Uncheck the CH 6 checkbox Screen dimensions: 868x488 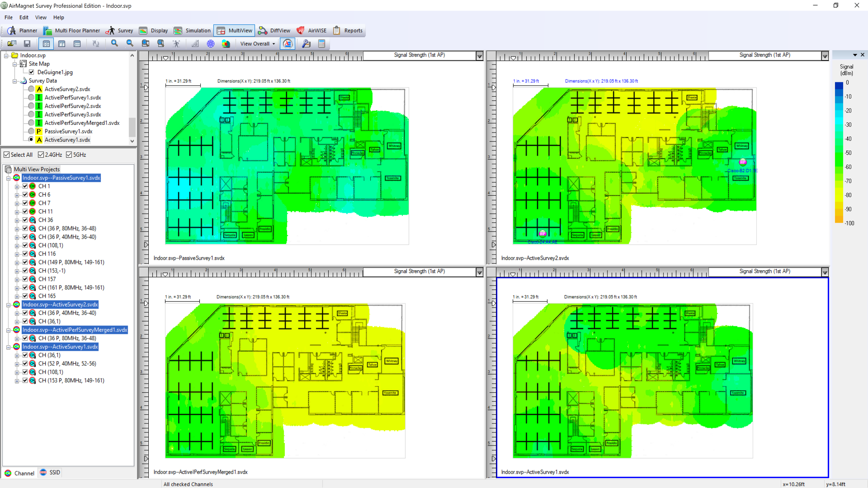[25, 195]
